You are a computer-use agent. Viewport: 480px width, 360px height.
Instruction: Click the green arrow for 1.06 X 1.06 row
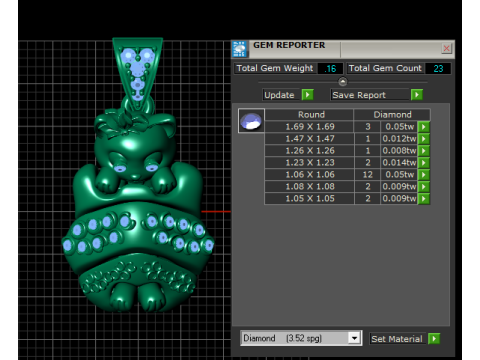(424, 175)
